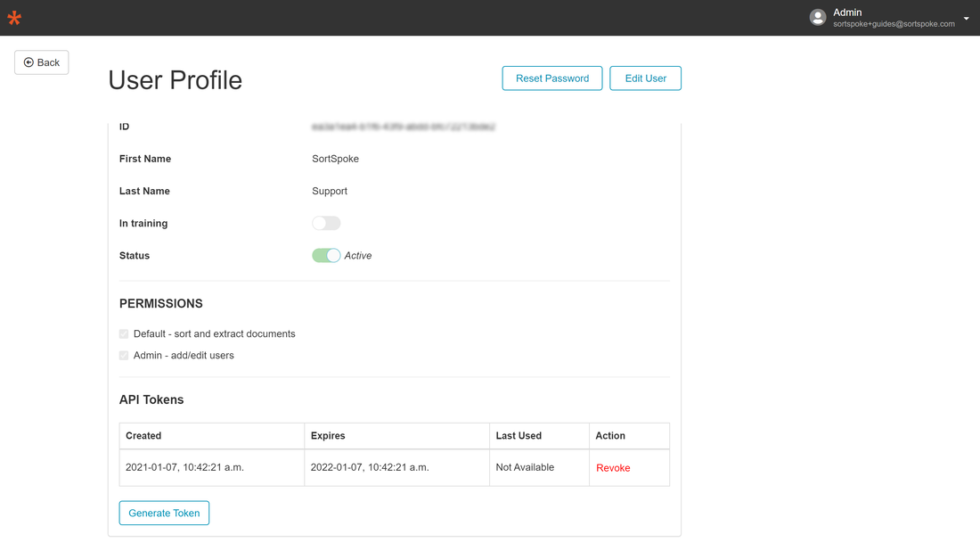The width and height of the screenshot is (980, 551).
Task: Toggle the In training switch
Action: tap(326, 223)
